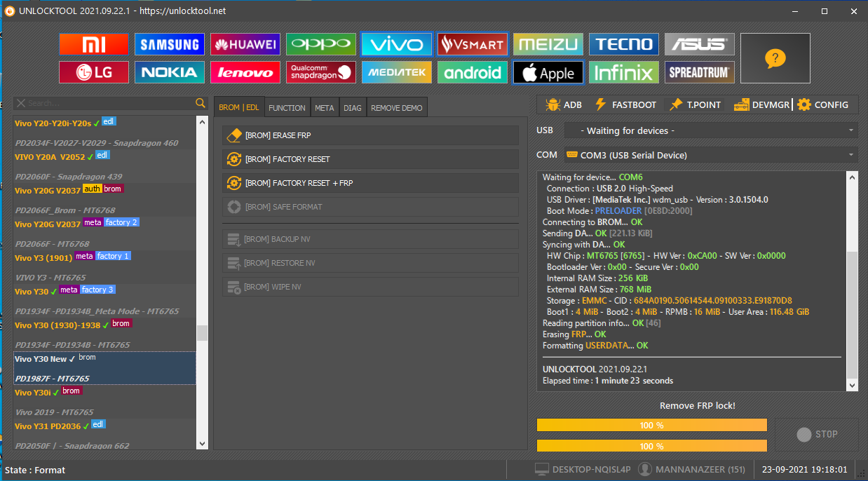Select the Infinix brand tile
The image size is (868, 481).
coord(624,72)
